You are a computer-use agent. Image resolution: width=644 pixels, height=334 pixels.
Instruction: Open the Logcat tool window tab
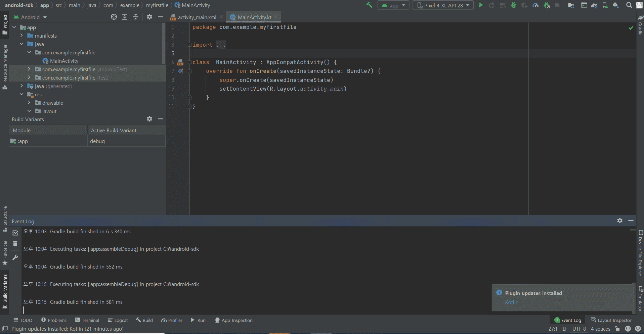click(x=118, y=320)
